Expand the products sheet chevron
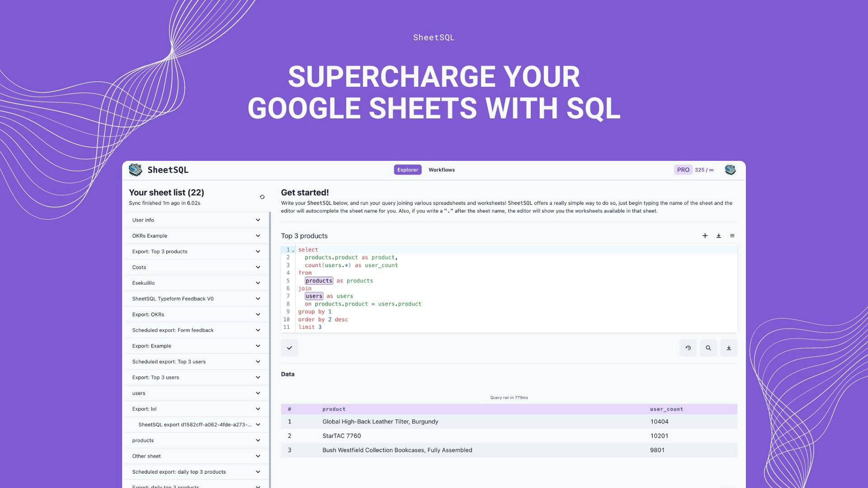The image size is (868, 488). point(258,441)
